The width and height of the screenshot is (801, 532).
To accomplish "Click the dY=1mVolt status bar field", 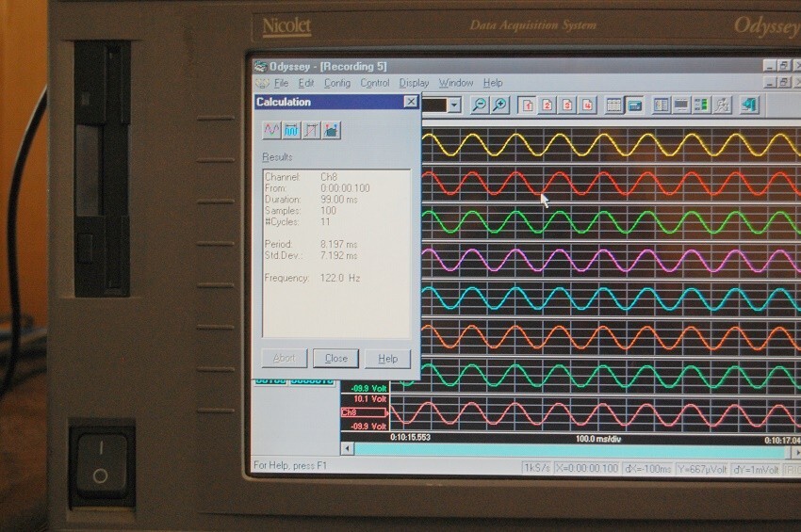I will point(756,470).
